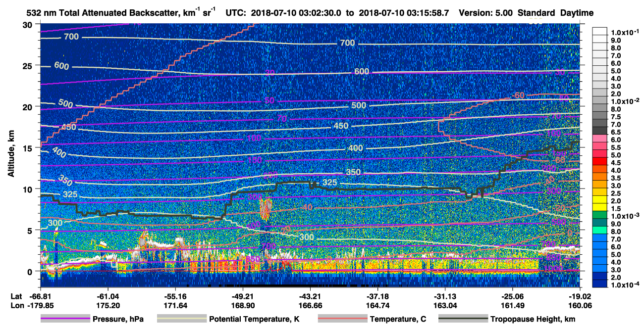Click red line sample beside 'Temperature, C'
The height and width of the screenshot is (330, 644).
point(342,319)
